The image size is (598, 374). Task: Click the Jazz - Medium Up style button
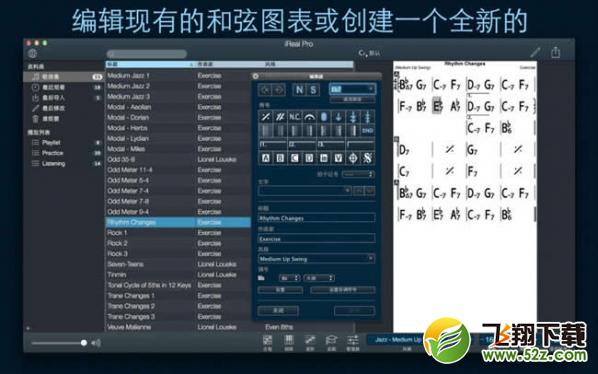[398, 340]
